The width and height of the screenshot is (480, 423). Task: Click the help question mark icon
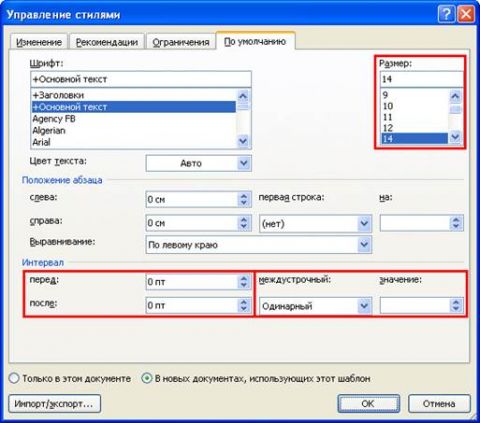pyautogui.click(x=446, y=15)
